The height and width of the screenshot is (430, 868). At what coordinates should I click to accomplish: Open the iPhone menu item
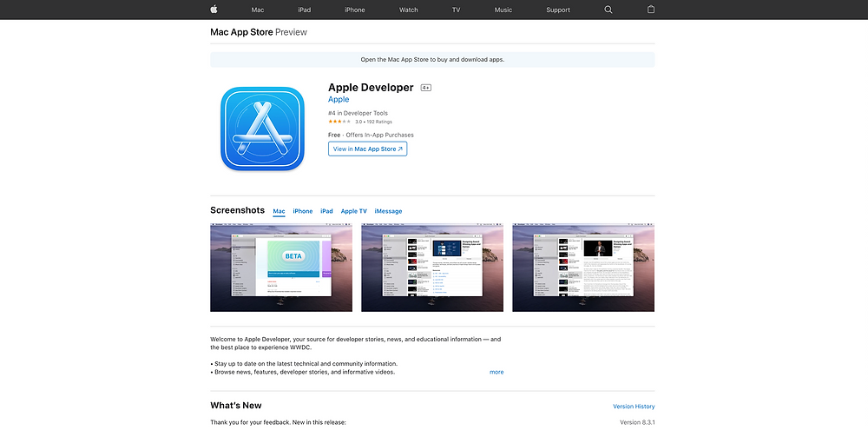click(355, 10)
